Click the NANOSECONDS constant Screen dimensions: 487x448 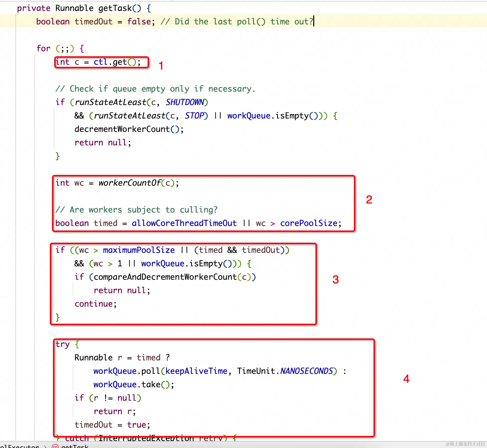click(306, 371)
